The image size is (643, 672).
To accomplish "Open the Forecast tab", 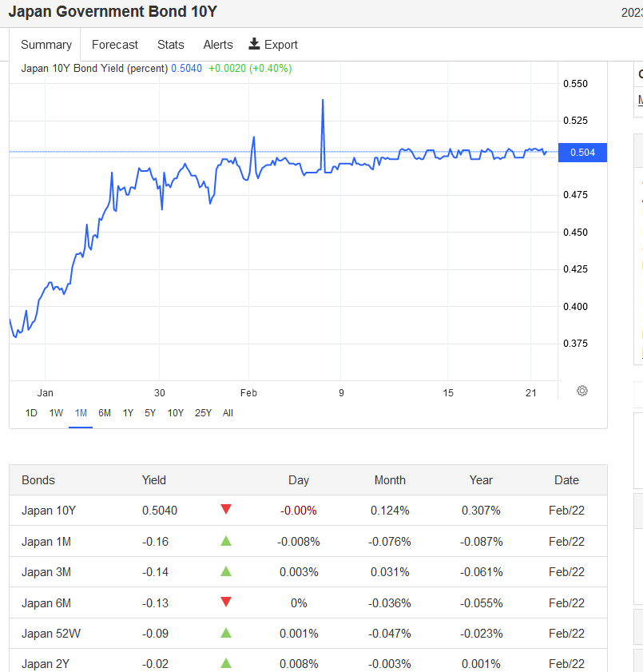I will click(x=115, y=45).
